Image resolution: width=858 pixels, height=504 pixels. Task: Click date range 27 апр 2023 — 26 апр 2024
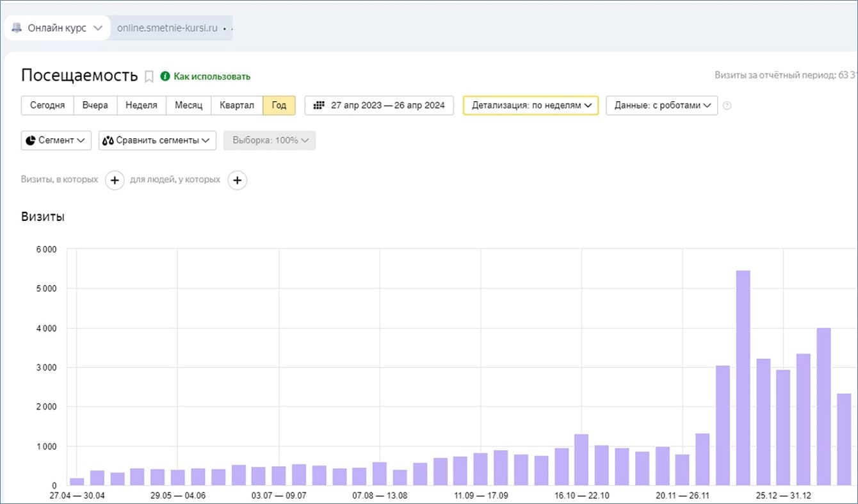(x=387, y=105)
